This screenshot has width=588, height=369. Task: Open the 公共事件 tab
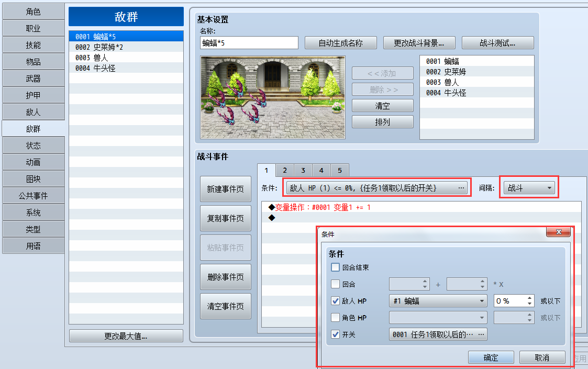click(34, 195)
